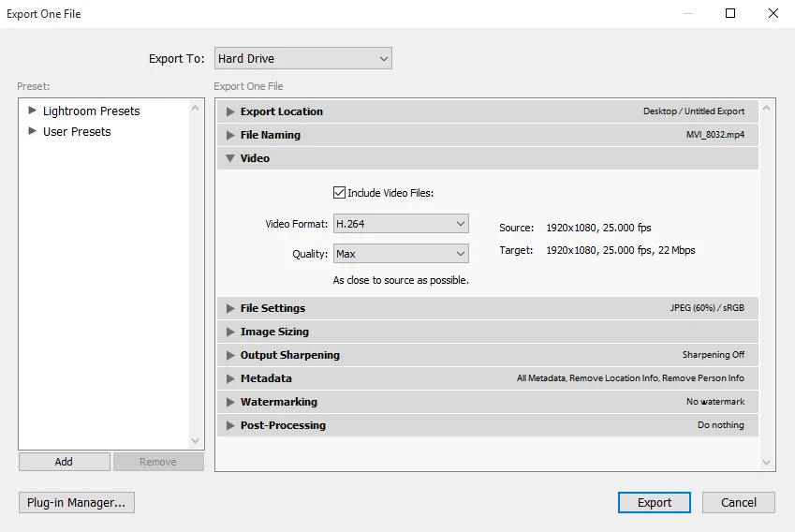Click 'As close to source as possible.' text
Viewport: 795px width, 532px height.
click(401, 280)
